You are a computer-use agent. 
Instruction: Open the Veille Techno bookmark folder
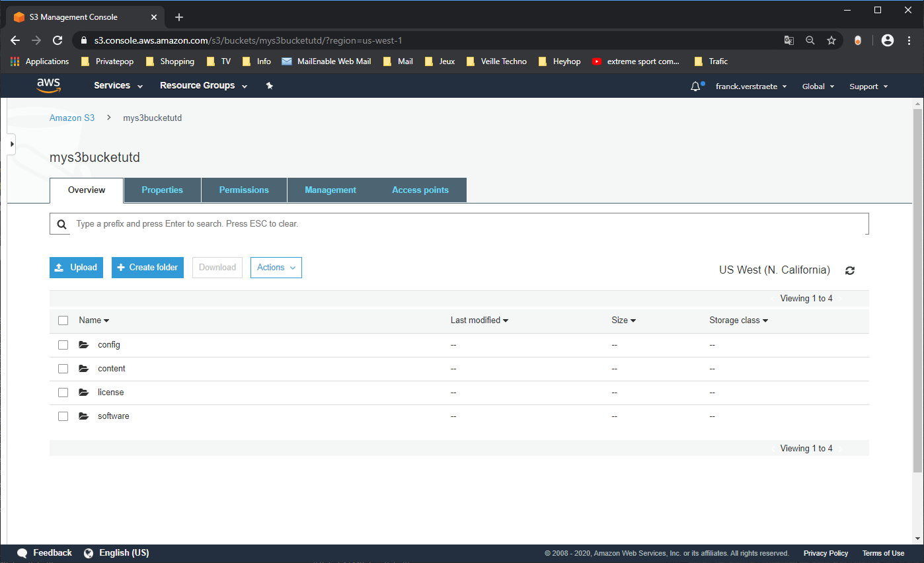496,61
